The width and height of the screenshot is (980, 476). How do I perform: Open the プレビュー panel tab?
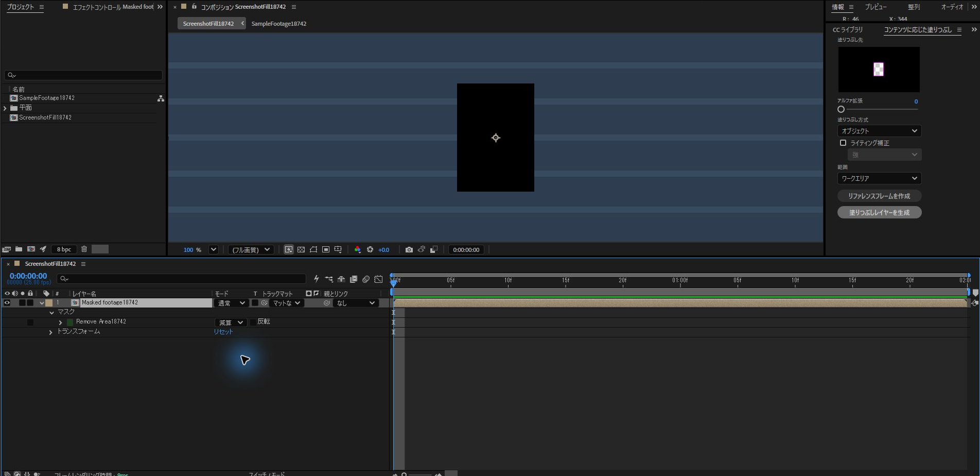coord(876,7)
